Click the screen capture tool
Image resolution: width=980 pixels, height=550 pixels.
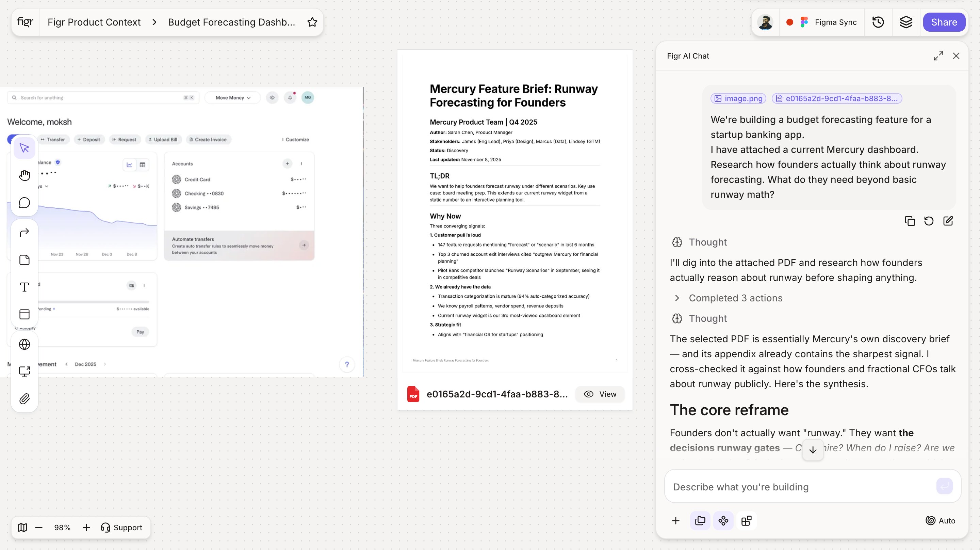(x=24, y=372)
